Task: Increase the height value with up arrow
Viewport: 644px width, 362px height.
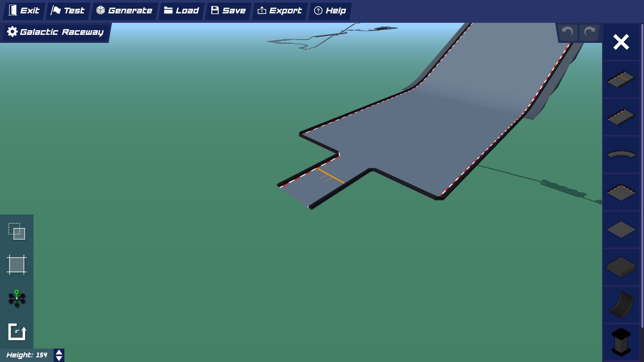Action: coord(59,352)
